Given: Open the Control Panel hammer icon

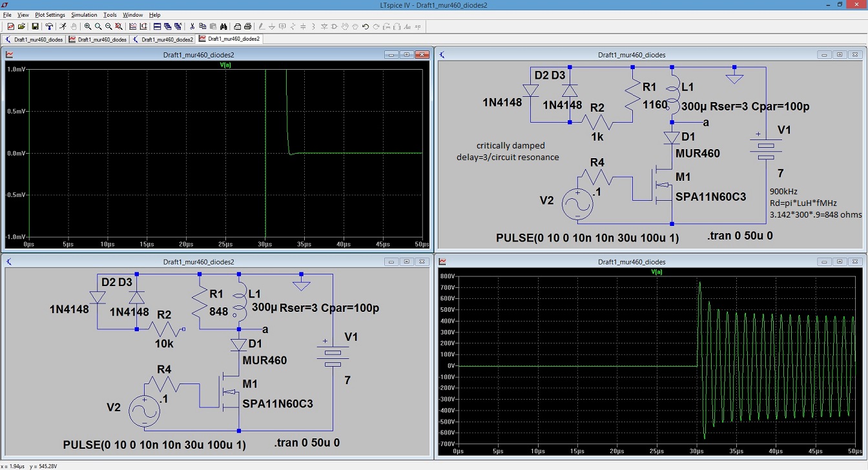Looking at the screenshot, I should click(49, 26).
